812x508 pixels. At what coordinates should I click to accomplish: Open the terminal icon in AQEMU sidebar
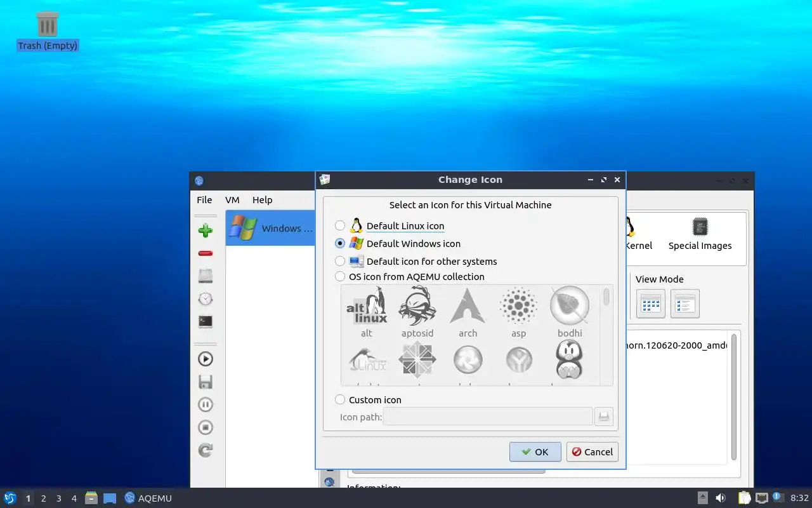click(205, 322)
